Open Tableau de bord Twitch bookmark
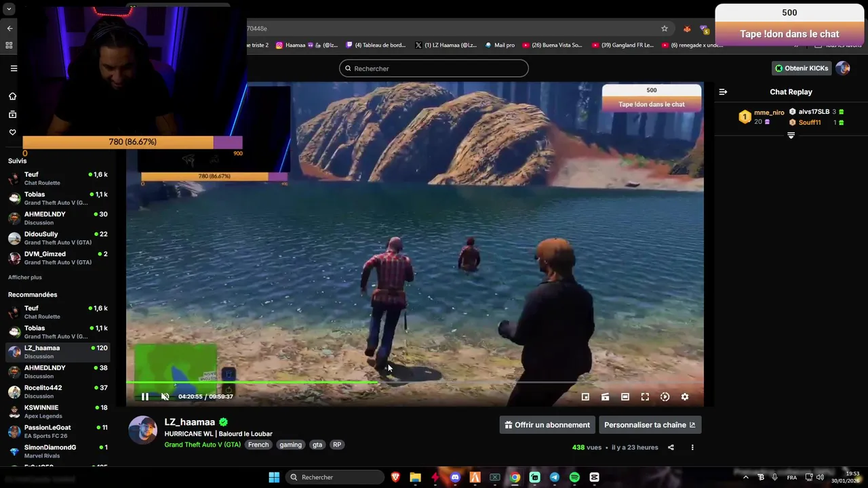 tap(376, 45)
